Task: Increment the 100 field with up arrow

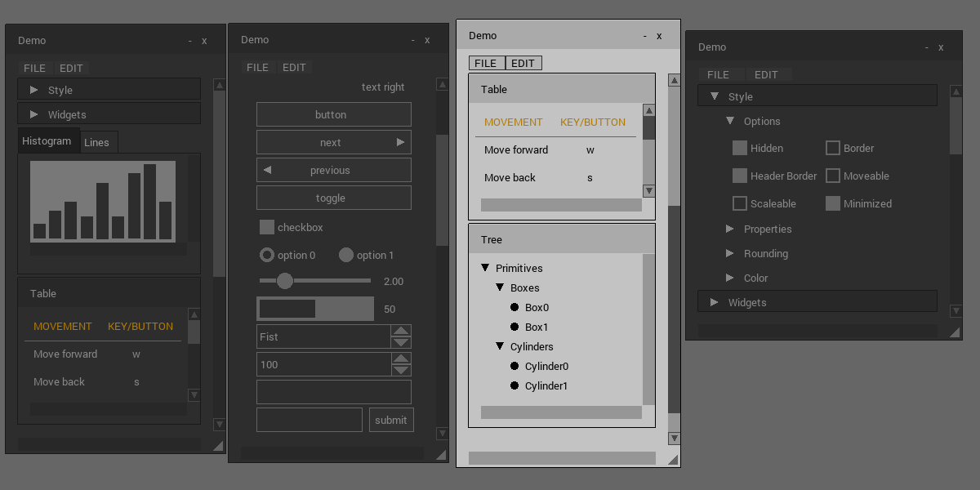Action: click(x=401, y=359)
